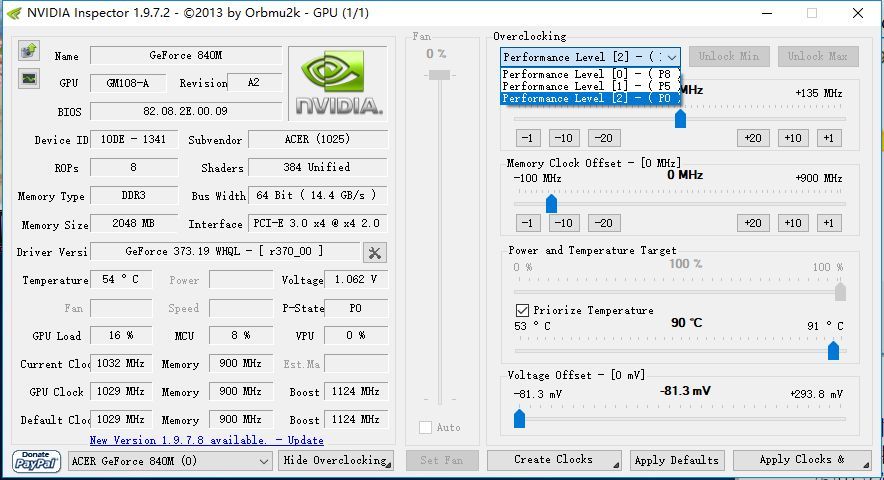Pick the highlighted Performance Level [2] option
The width and height of the screenshot is (884, 480).
pos(590,98)
